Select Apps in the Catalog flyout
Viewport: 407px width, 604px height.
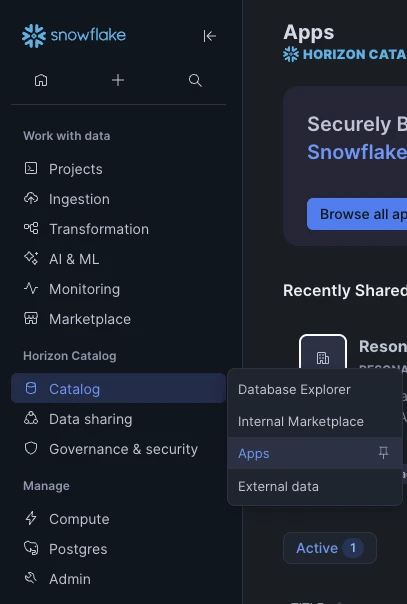[315, 453]
